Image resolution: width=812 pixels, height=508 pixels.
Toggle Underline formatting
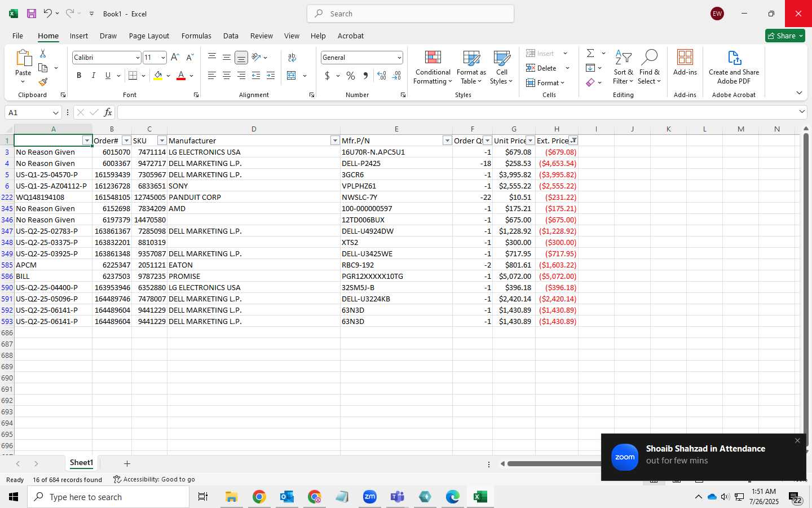pyautogui.click(x=108, y=76)
